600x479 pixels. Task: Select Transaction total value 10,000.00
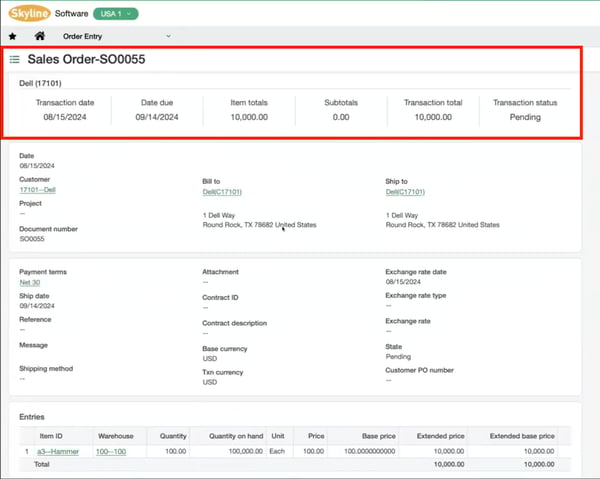point(433,117)
